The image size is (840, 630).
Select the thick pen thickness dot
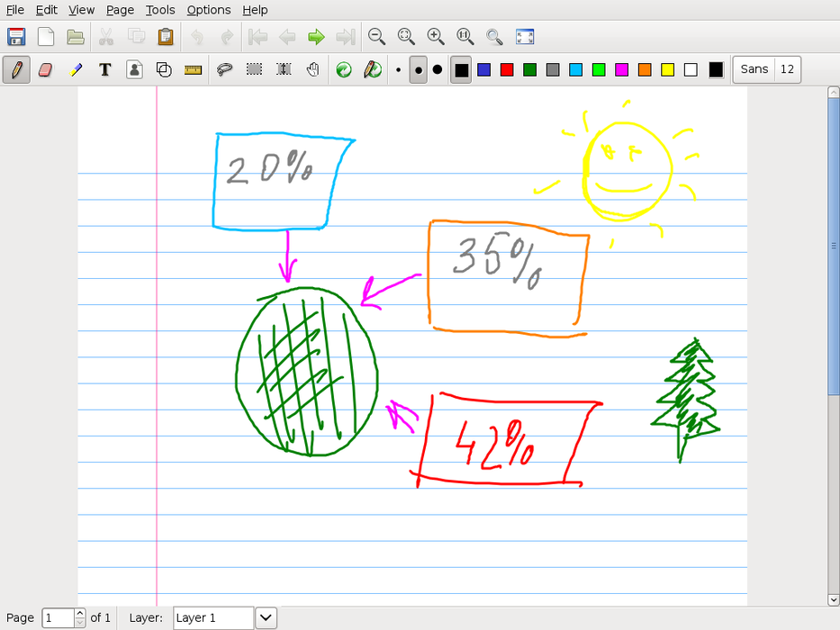tap(438, 69)
